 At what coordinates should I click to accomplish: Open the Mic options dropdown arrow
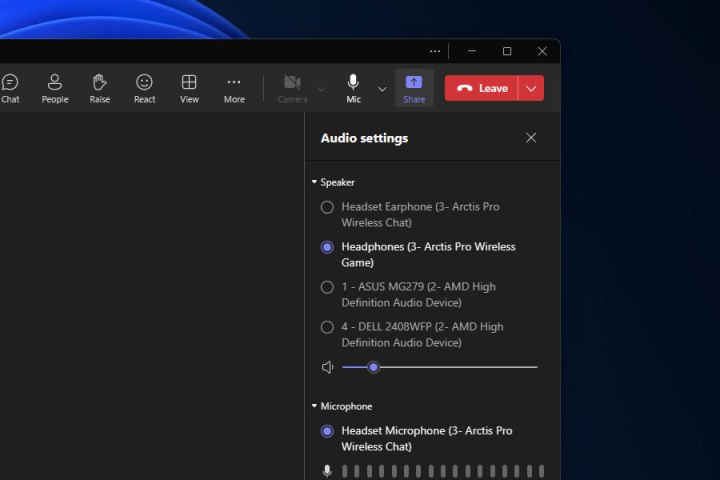click(382, 88)
